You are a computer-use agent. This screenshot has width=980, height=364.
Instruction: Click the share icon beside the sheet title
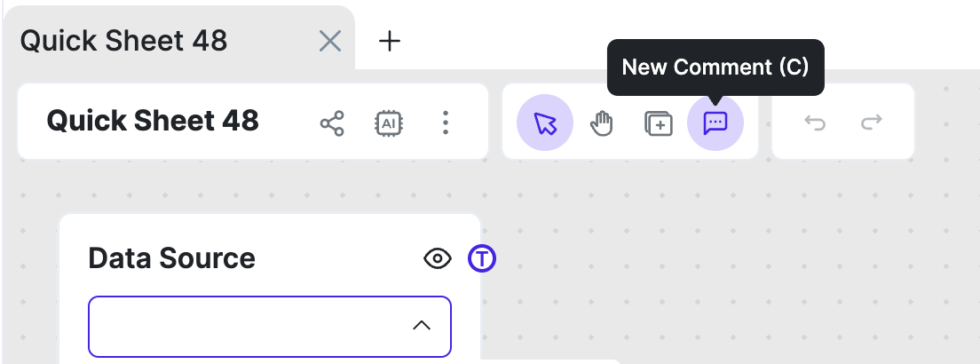coord(332,123)
